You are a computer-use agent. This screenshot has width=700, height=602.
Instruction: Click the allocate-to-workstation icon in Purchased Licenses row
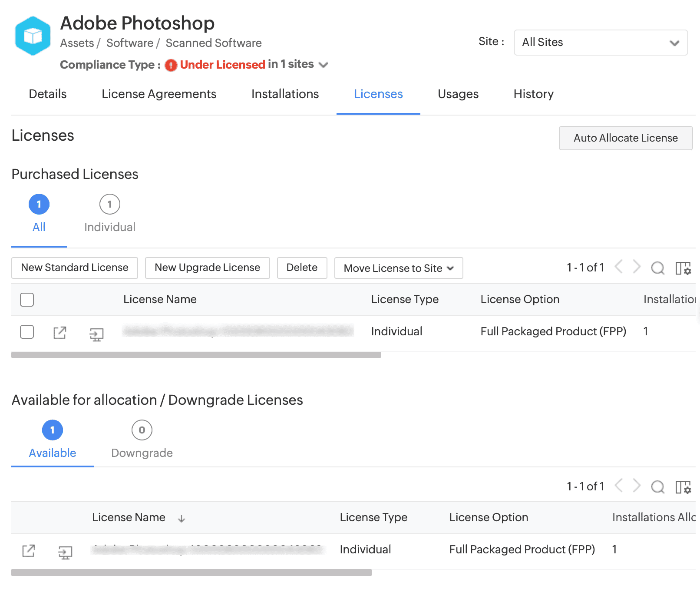96,334
